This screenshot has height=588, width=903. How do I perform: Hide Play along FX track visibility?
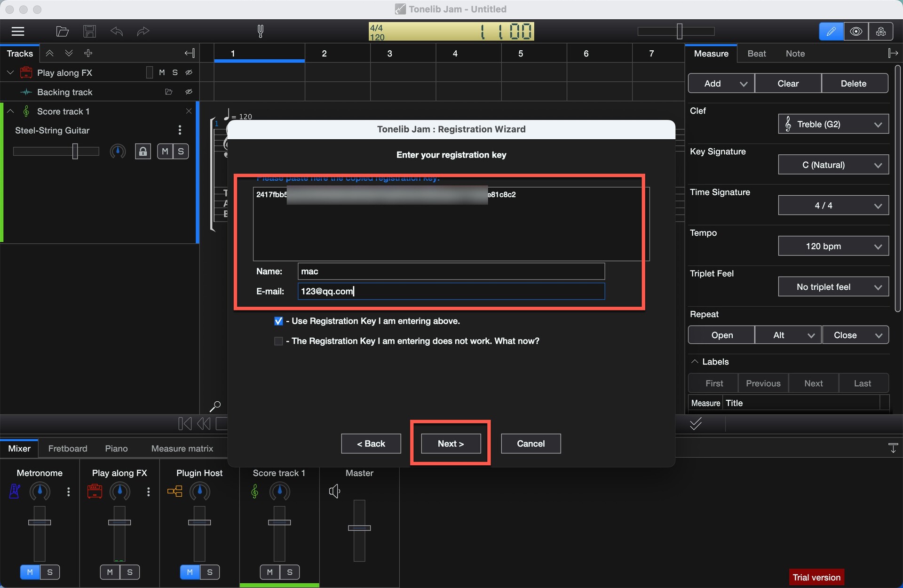point(189,72)
